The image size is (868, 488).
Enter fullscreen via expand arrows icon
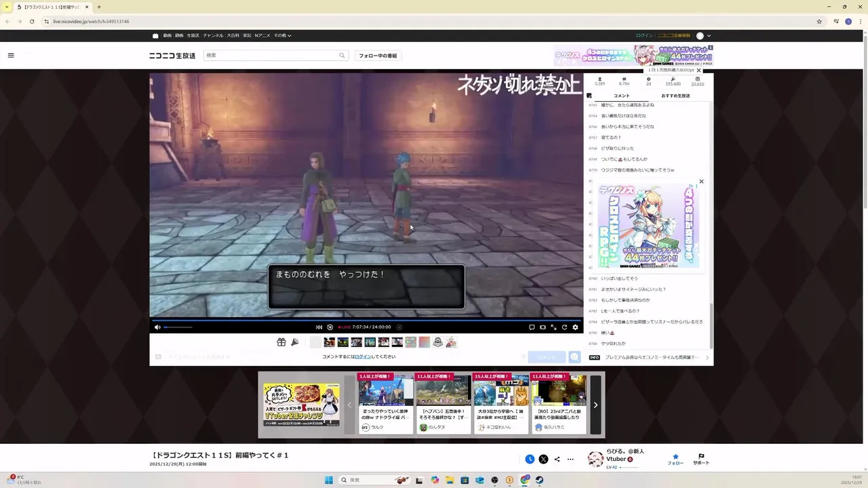tap(553, 327)
